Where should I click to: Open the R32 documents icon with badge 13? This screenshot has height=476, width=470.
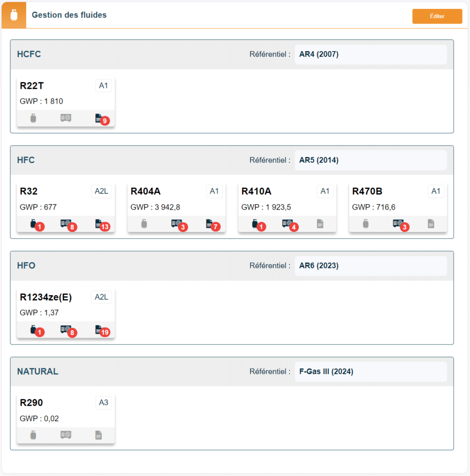(99, 224)
